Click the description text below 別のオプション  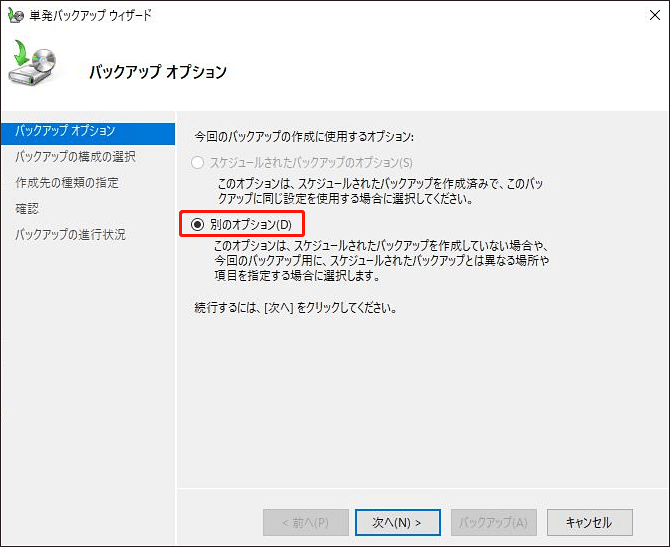[x=381, y=260]
